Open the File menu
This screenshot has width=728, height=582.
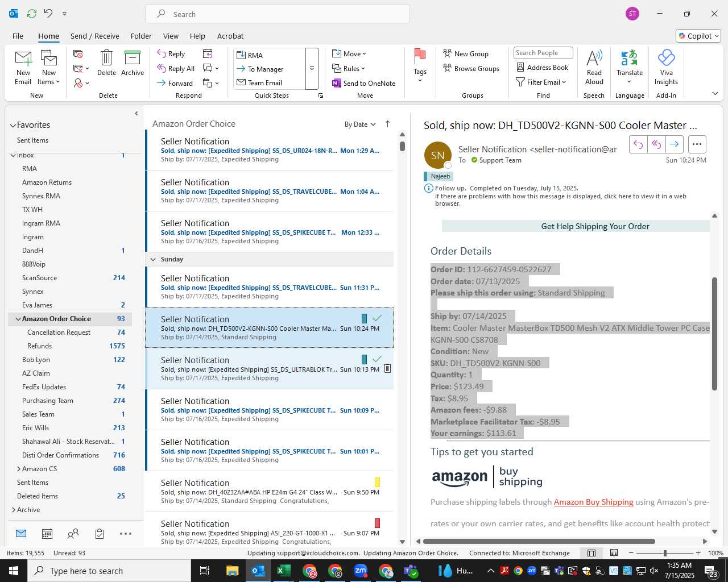point(18,36)
